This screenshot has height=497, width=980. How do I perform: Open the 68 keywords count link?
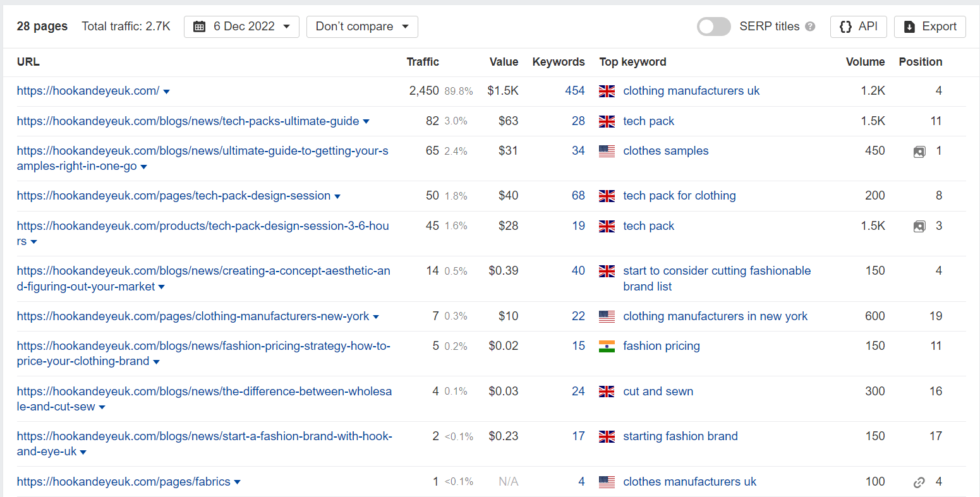[x=578, y=196]
